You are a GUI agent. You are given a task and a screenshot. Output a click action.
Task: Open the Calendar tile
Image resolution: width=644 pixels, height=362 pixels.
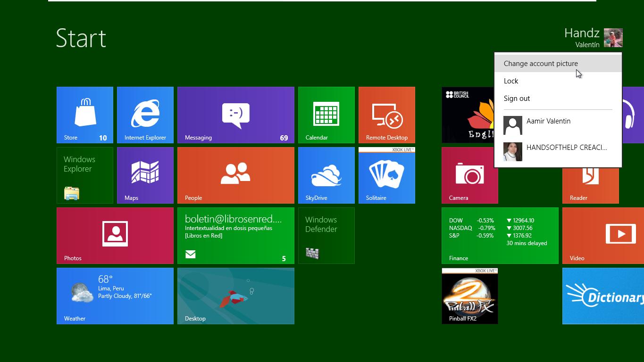(x=326, y=115)
